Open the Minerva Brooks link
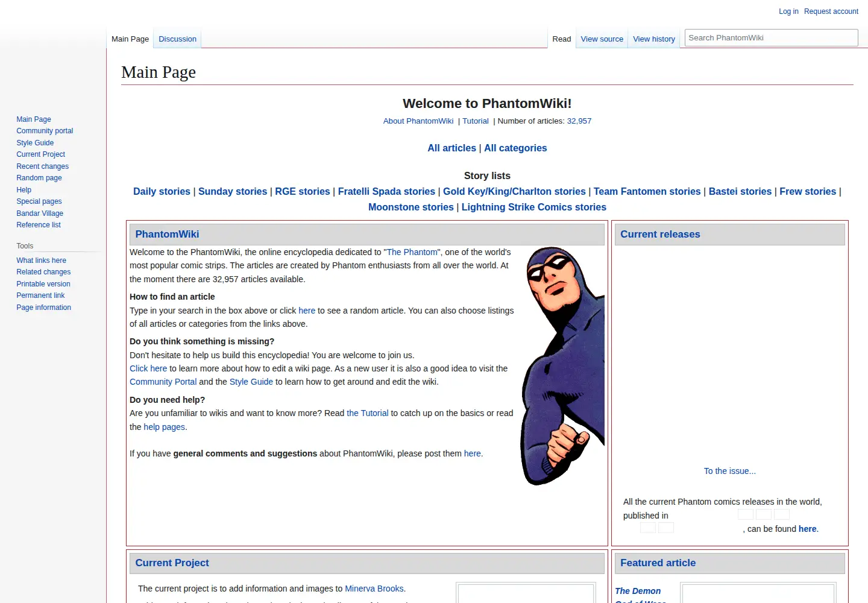The width and height of the screenshot is (868, 603). (374, 589)
